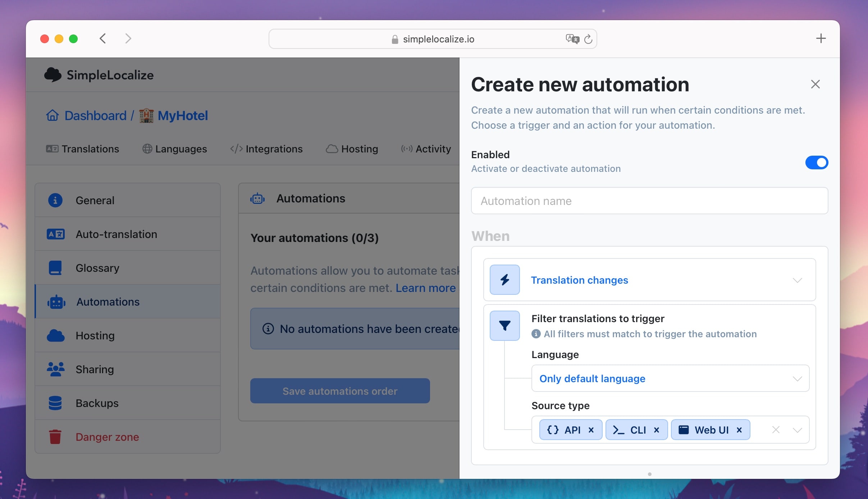Image resolution: width=868 pixels, height=499 pixels.
Task: Select Glossary in settings sidebar
Action: coord(128,268)
